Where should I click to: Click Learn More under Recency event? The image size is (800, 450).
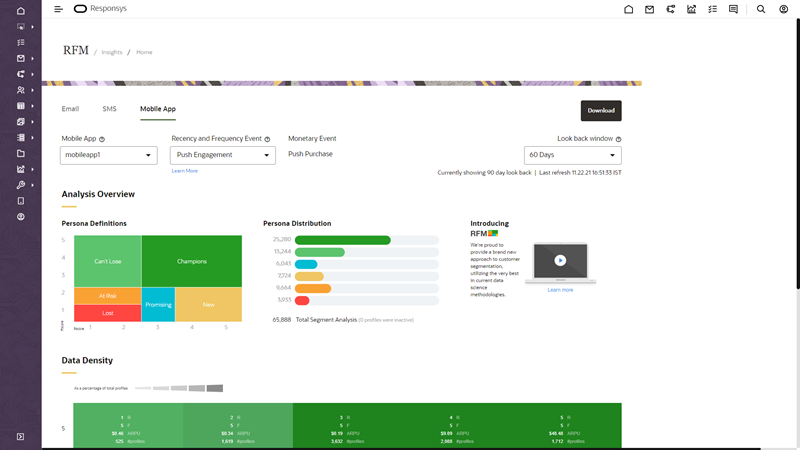185,171
